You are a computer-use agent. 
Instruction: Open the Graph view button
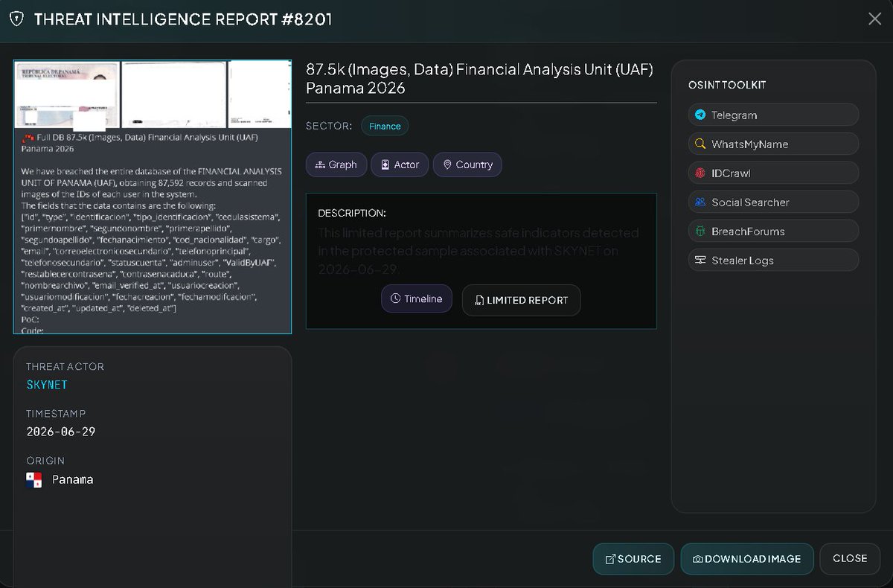point(336,164)
